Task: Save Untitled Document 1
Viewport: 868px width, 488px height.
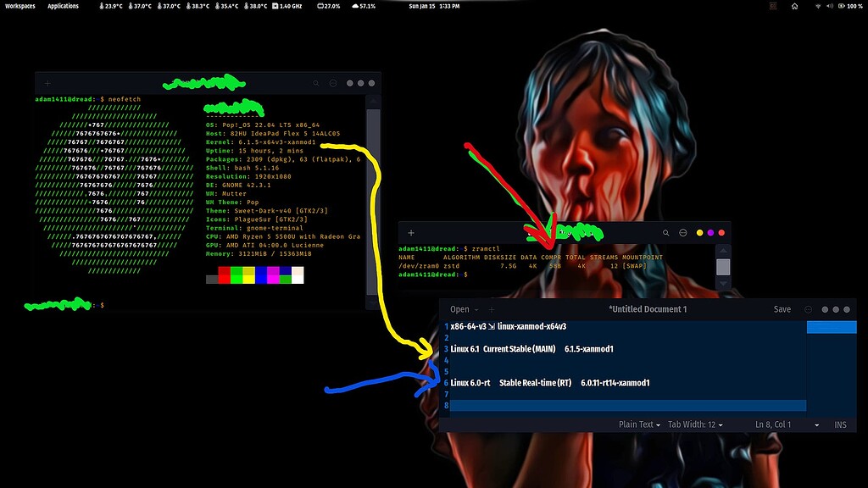Action: [x=782, y=309]
